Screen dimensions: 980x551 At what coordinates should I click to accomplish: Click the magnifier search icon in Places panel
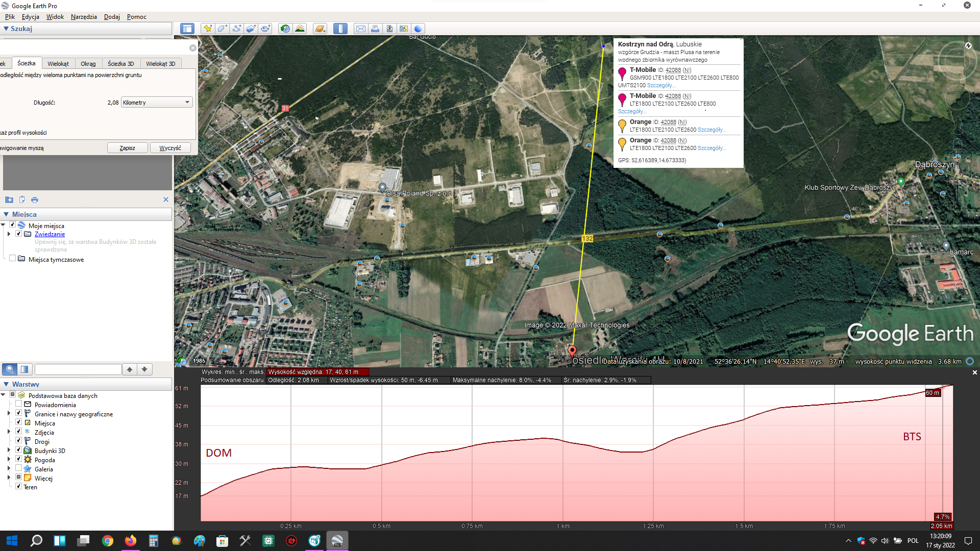click(9, 369)
